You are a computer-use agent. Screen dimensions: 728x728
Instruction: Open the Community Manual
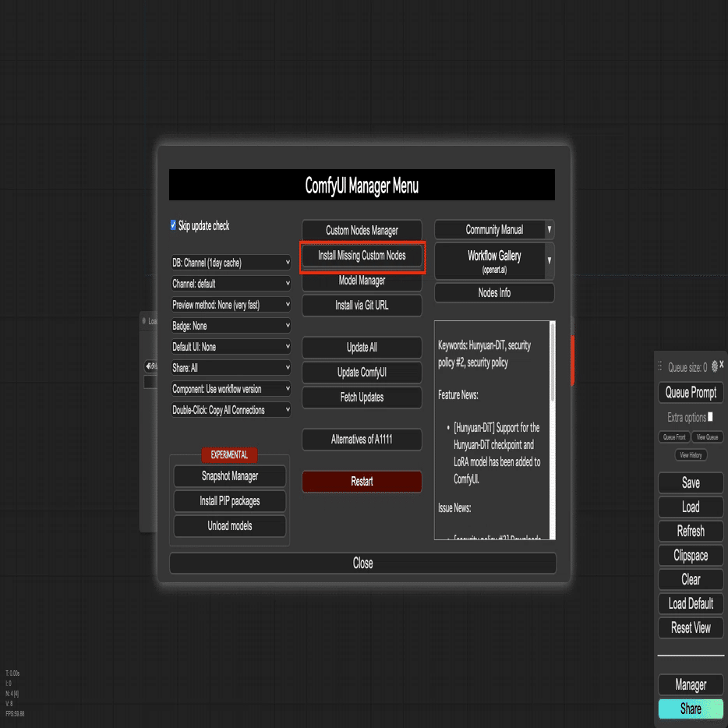coord(489,229)
